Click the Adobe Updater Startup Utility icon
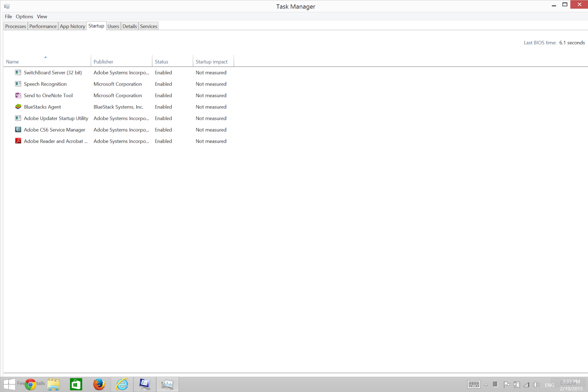This screenshot has width=588, height=392. (x=18, y=118)
